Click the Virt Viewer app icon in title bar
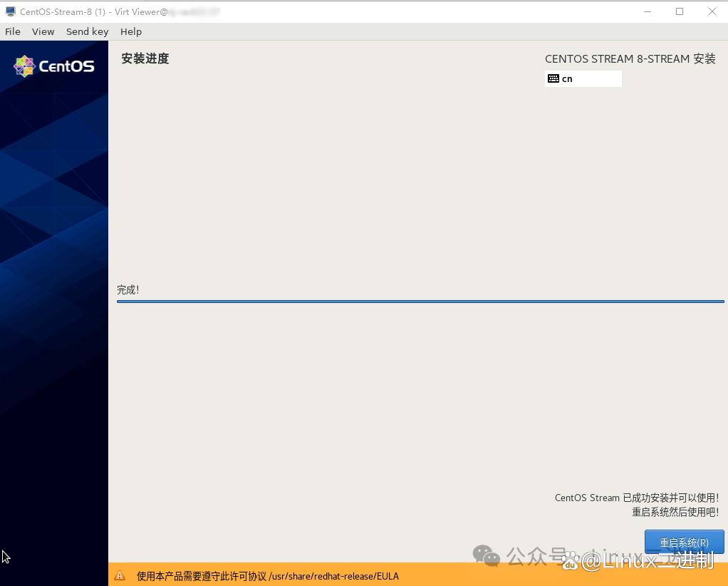 10,11
